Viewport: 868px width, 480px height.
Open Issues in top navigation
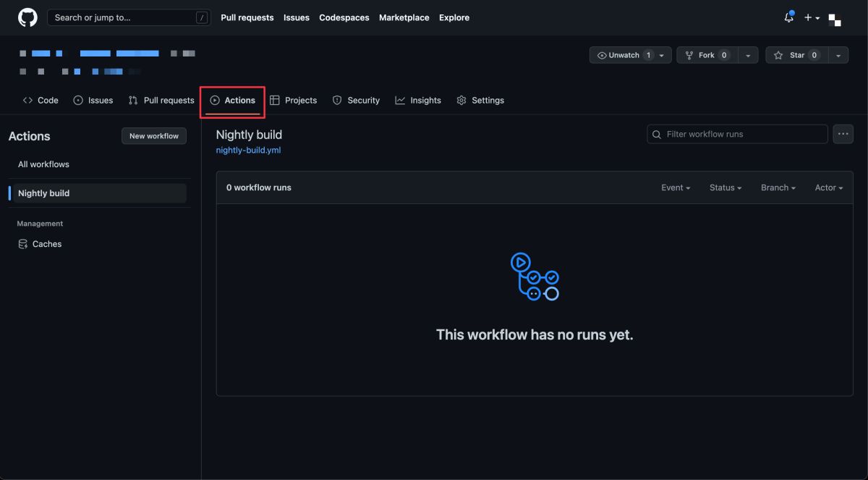(297, 17)
